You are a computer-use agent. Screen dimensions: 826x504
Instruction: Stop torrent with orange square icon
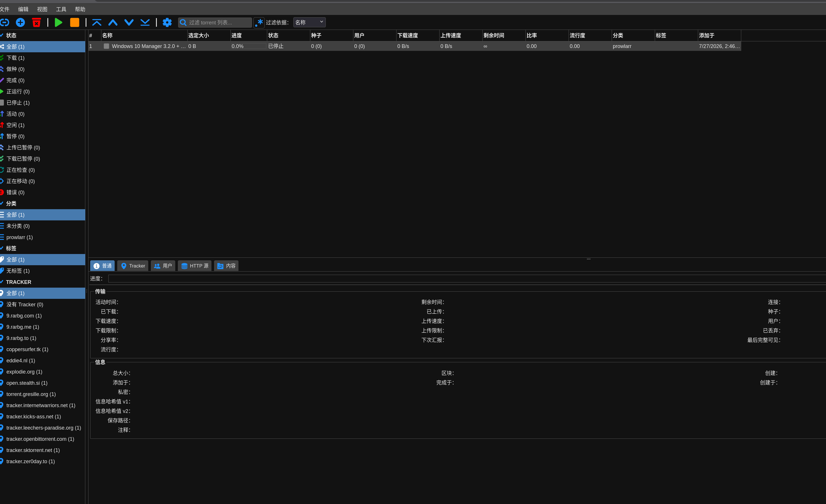click(75, 22)
